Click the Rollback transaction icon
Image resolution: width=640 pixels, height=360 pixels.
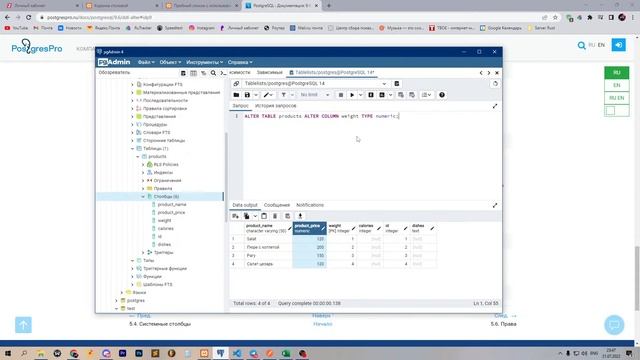tap(412, 95)
